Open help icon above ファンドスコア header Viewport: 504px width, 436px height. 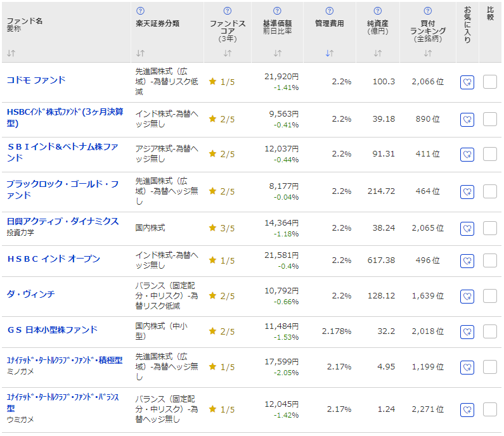(x=228, y=11)
